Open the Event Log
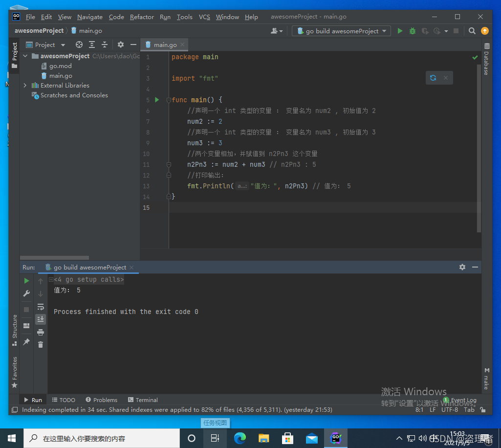The width and height of the screenshot is (501, 448). (460, 400)
